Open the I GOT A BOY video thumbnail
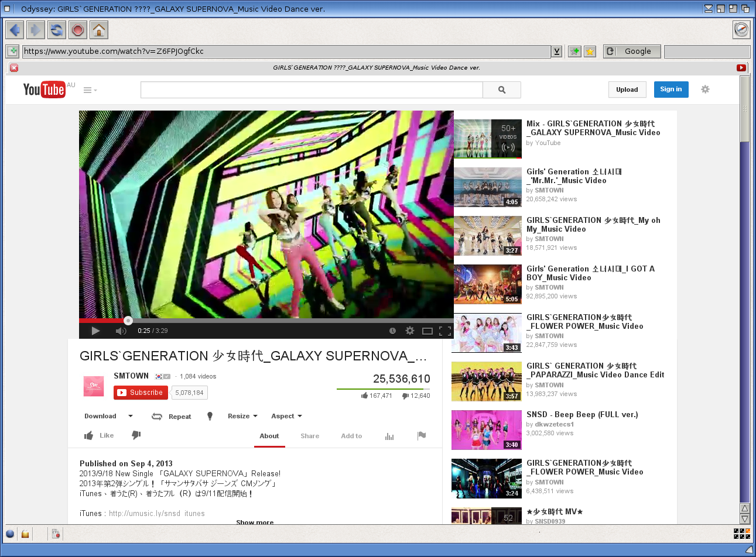Viewport: 756px width, 557px height. click(x=488, y=284)
